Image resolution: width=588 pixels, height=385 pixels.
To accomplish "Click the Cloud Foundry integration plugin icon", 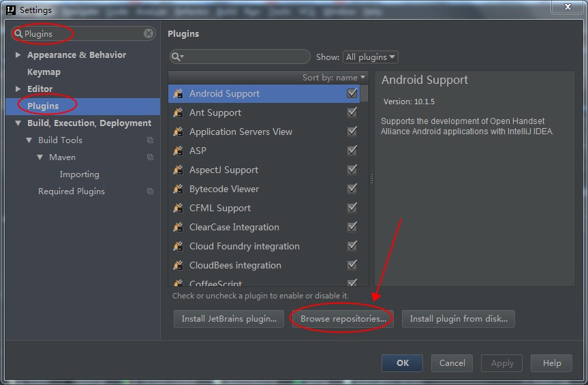I will 178,246.
